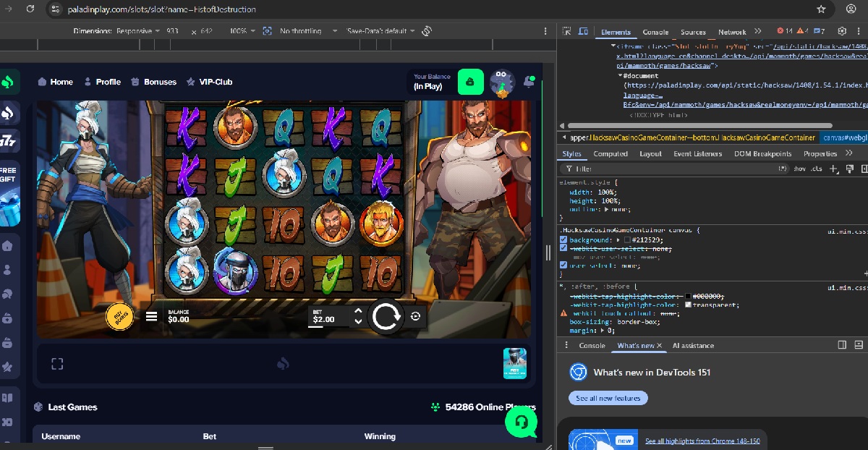Open the Sources tab
The image size is (868, 450).
click(x=692, y=32)
